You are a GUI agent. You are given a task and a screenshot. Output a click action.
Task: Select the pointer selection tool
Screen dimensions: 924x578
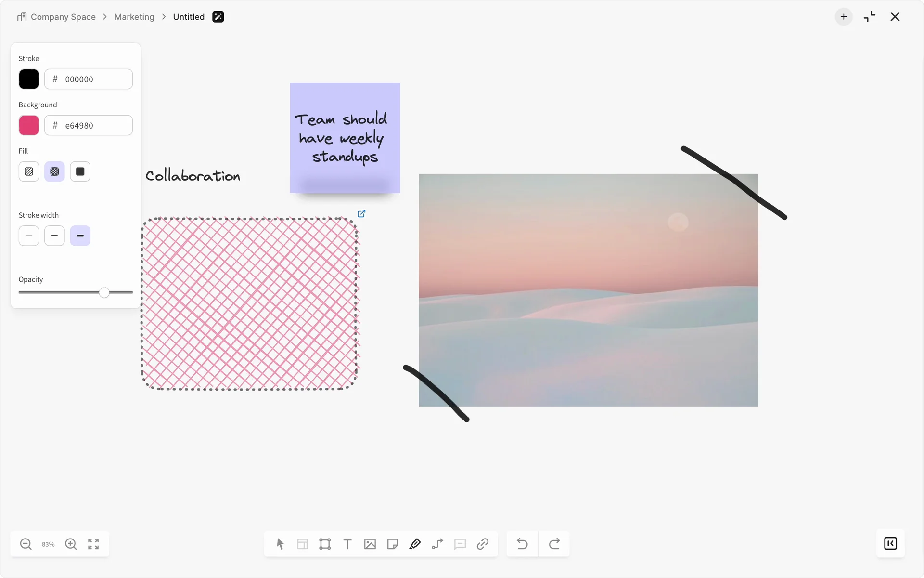280,544
